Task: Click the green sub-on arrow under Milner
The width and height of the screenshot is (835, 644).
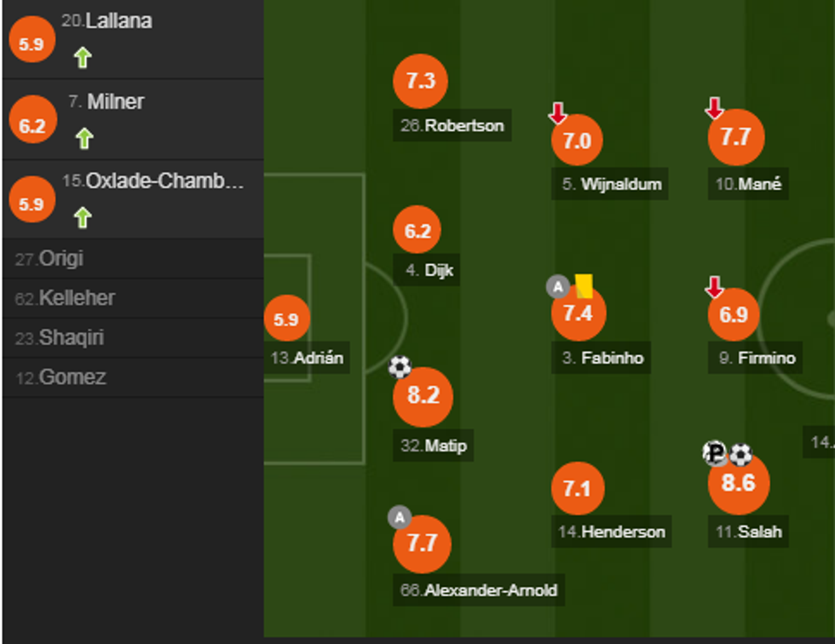Action: [83, 138]
